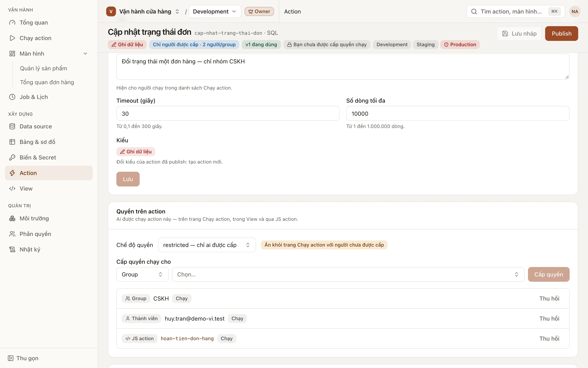588x368 pixels.
Task: Click the Tìm action search box
Action: (x=515, y=11)
